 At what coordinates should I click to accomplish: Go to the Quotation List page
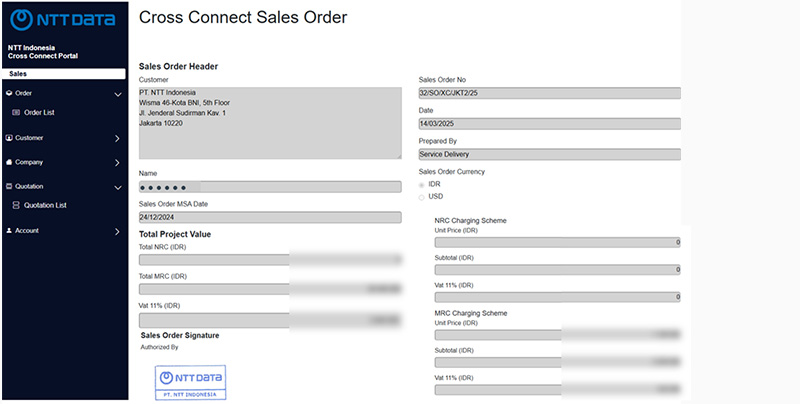(45, 205)
